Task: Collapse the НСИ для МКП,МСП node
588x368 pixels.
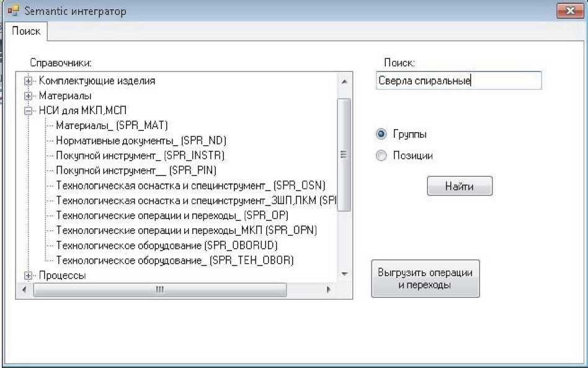Action: coord(28,111)
